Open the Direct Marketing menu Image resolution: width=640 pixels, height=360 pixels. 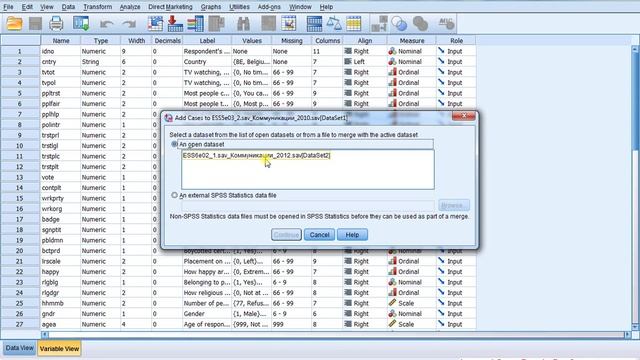(170, 7)
